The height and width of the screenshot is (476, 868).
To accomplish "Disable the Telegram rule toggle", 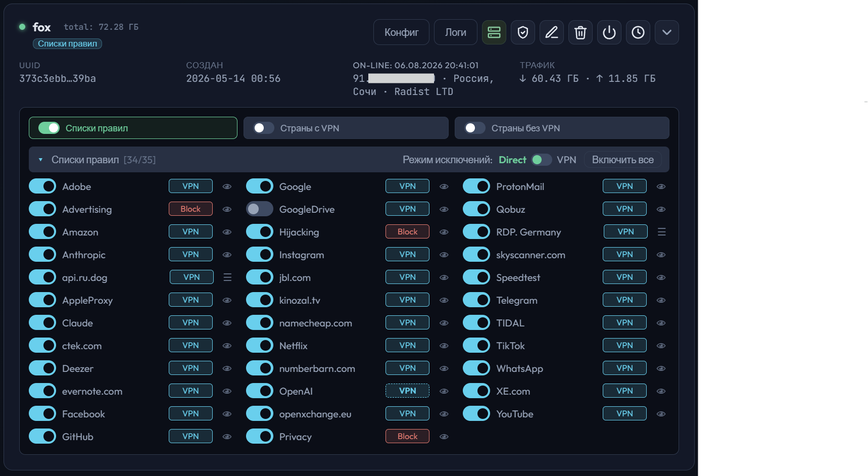I will pos(476,300).
